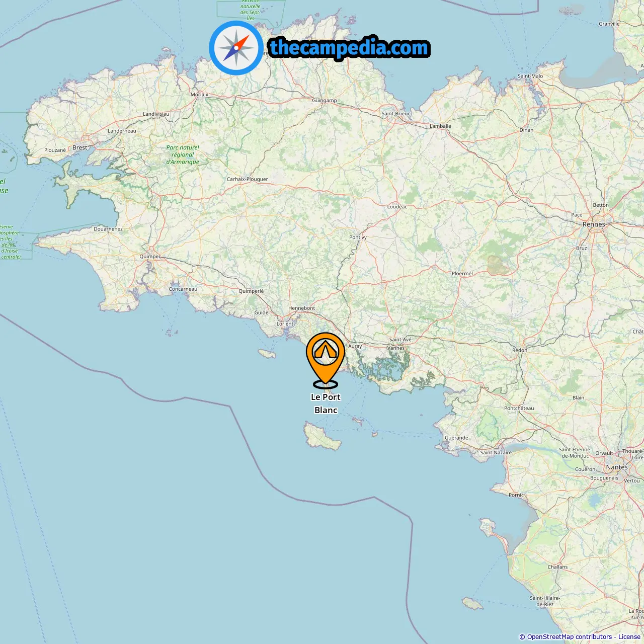Click the blue compass logo icon
Viewport: 644px width, 644px height.
click(236, 48)
